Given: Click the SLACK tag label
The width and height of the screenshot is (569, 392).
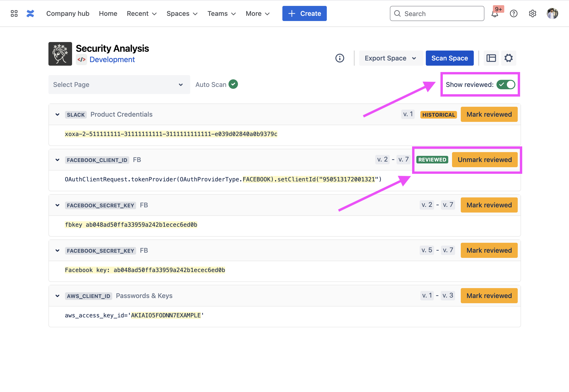Looking at the screenshot, I should (x=76, y=115).
